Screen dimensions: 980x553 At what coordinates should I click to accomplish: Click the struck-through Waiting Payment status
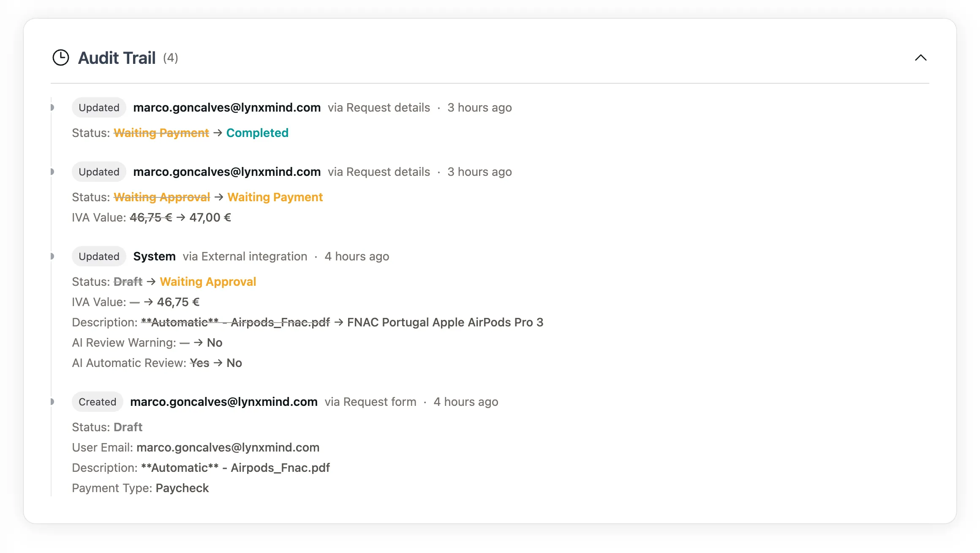click(161, 133)
